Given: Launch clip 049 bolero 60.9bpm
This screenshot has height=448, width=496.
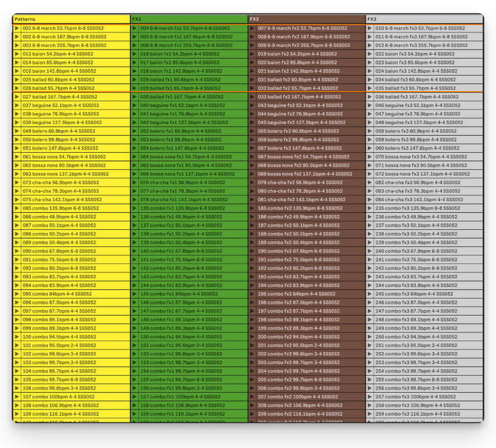Looking at the screenshot, I should click(17, 131).
